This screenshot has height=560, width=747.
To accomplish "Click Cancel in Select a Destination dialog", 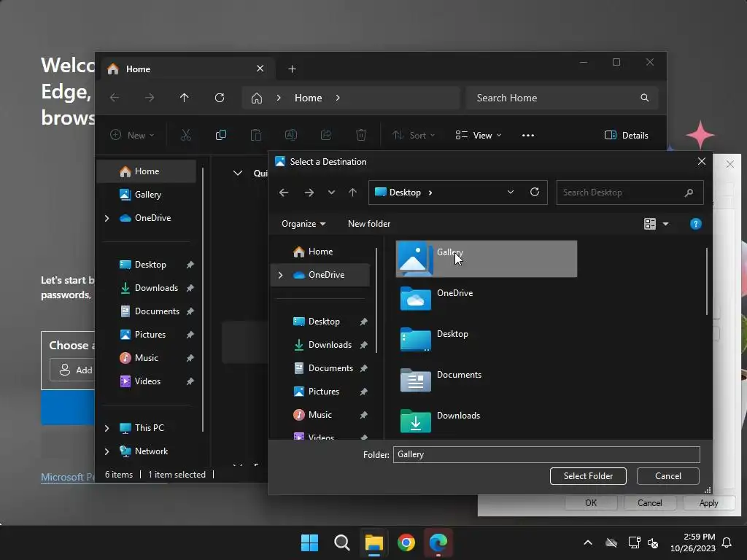I will 668,475.
